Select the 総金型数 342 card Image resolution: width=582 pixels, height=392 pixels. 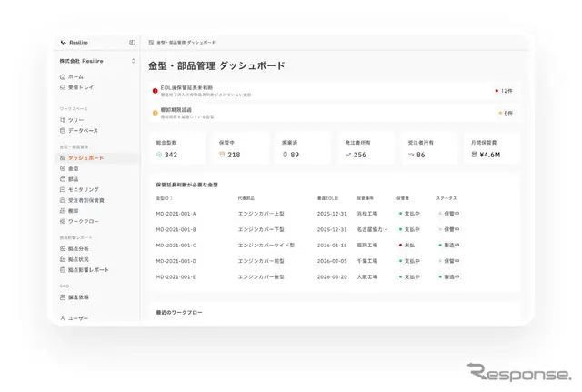tap(177, 149)
